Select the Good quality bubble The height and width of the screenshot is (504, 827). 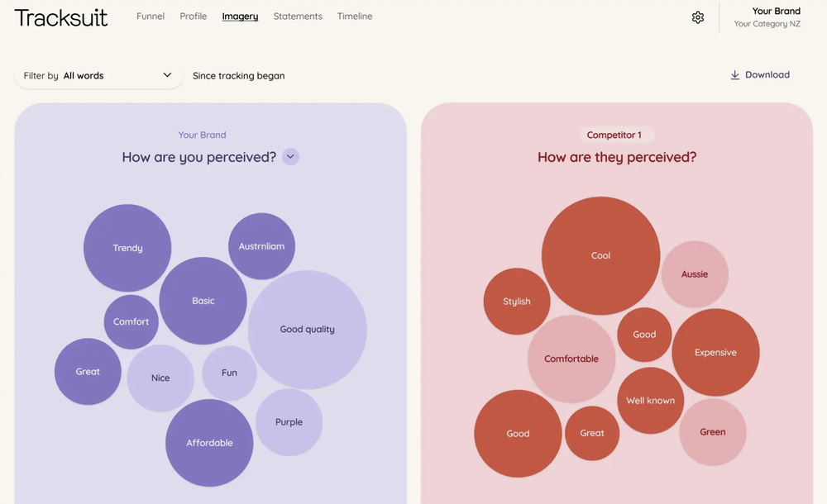(308, 330)
